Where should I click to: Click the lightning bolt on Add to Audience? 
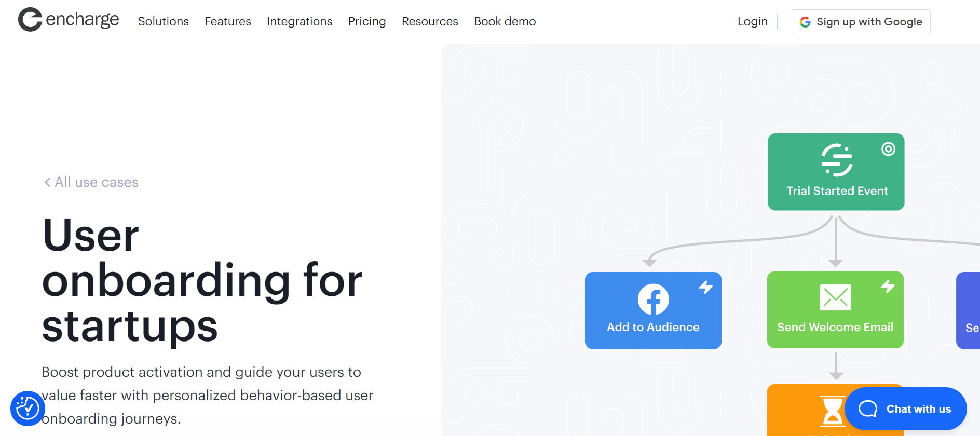[x=705, y=287]
